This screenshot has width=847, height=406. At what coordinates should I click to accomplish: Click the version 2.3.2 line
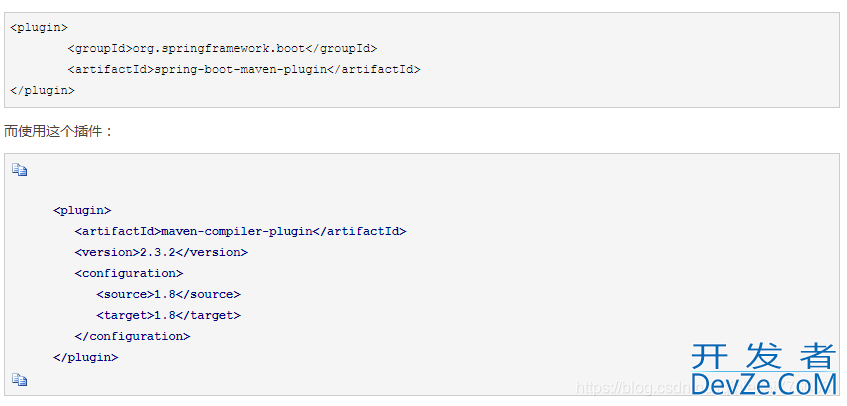click(x=161, y=253)
